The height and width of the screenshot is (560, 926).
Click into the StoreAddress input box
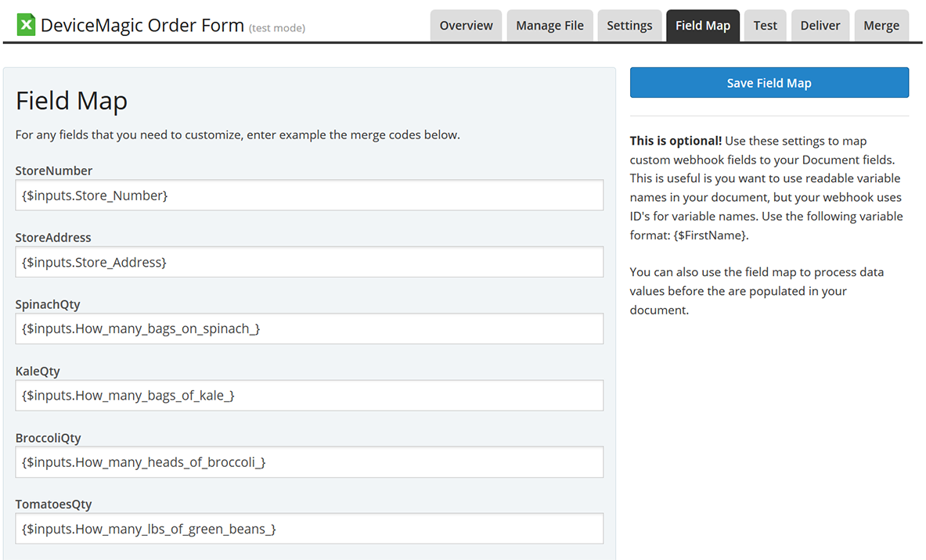[x=309, y=262]
